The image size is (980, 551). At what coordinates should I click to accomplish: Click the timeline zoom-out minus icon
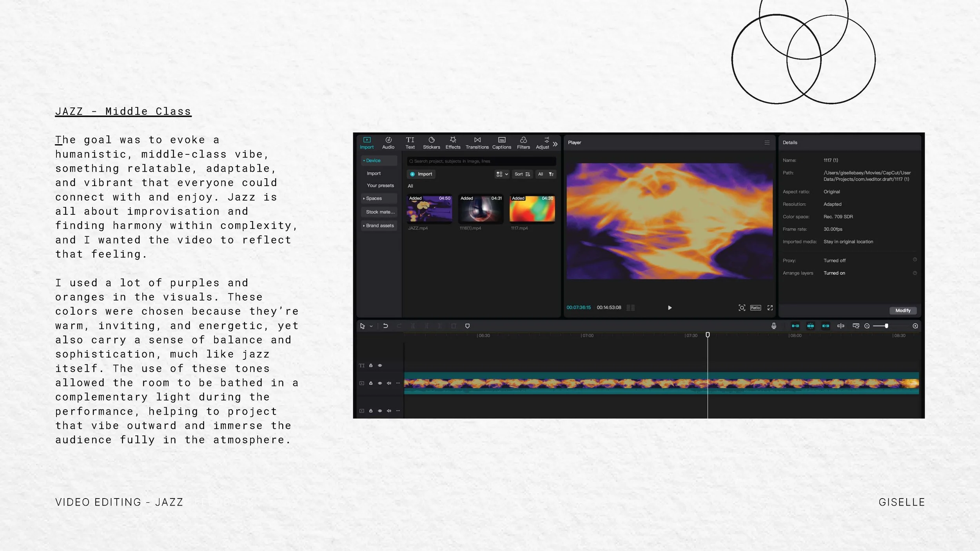tap(867, 326)
